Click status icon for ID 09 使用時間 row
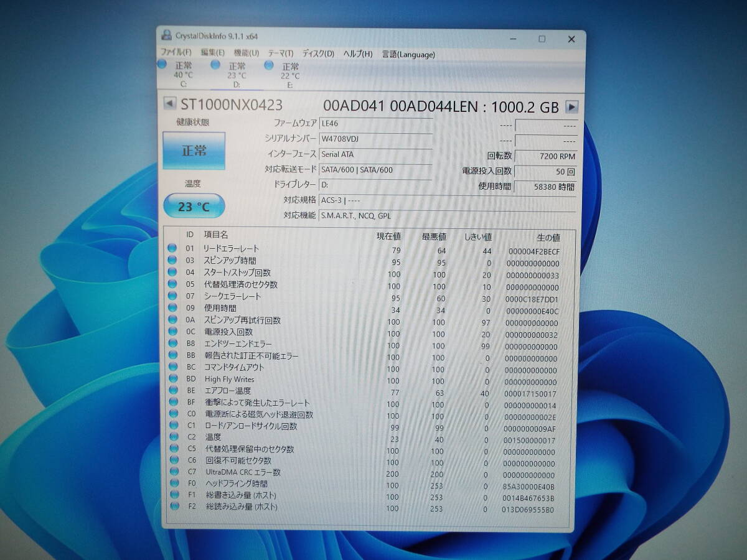747x560 pixels. tap(172, 307)
